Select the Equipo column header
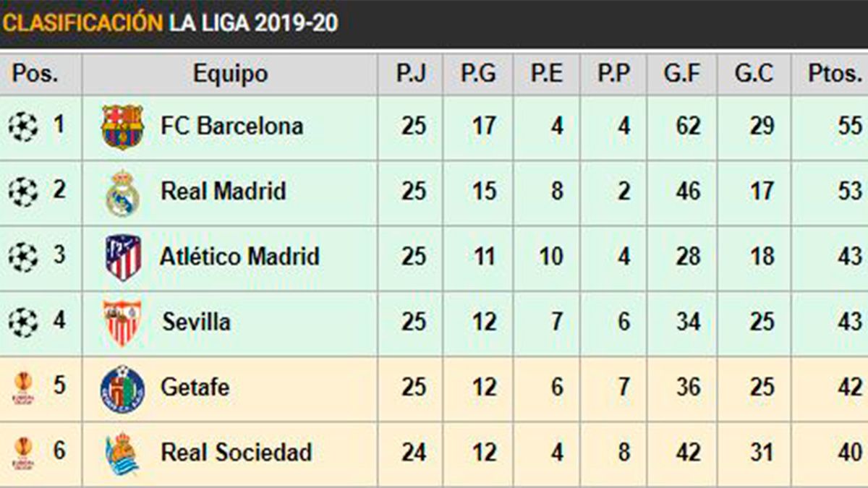Screen dimensions: 868x488 (x=230, y=74)
